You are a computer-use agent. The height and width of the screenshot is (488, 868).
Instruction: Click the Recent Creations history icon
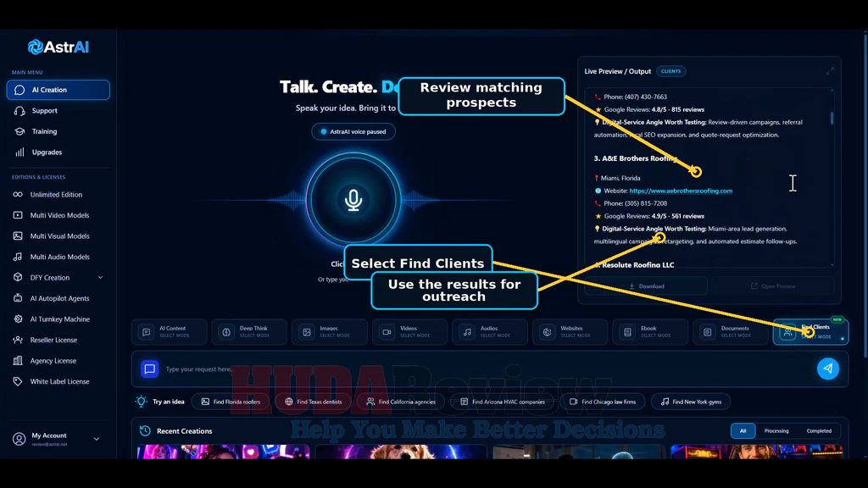coord(145,430)
